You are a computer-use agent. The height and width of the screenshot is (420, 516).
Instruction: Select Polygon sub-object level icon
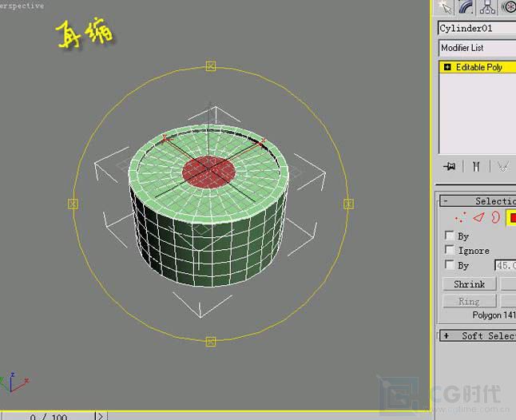pyautogui.click(x=511, y=218)
